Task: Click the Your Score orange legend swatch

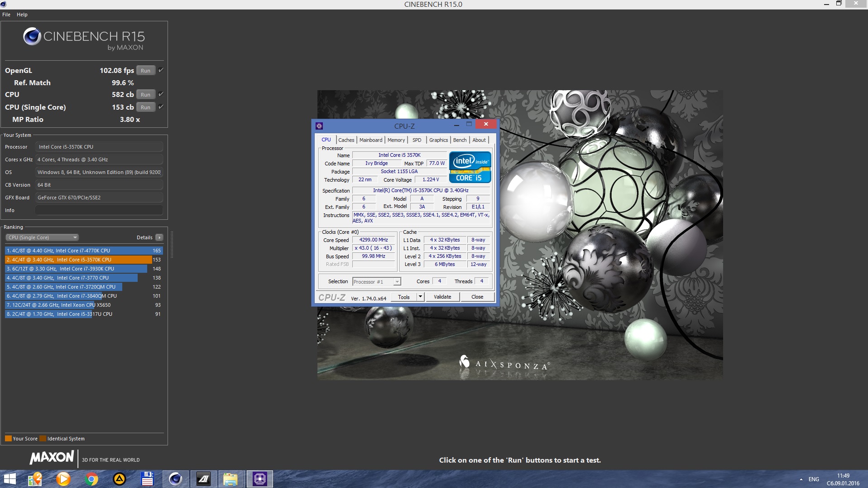Action: tap(8, 439)
